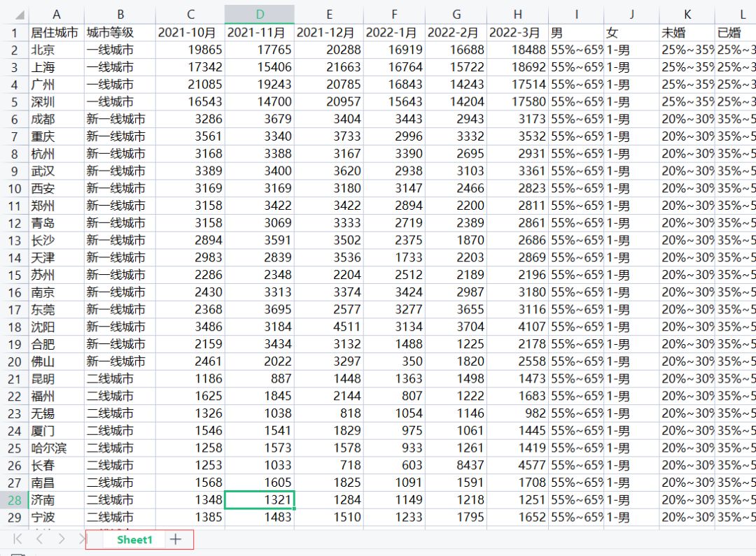Select column K header

coord(687,15)
